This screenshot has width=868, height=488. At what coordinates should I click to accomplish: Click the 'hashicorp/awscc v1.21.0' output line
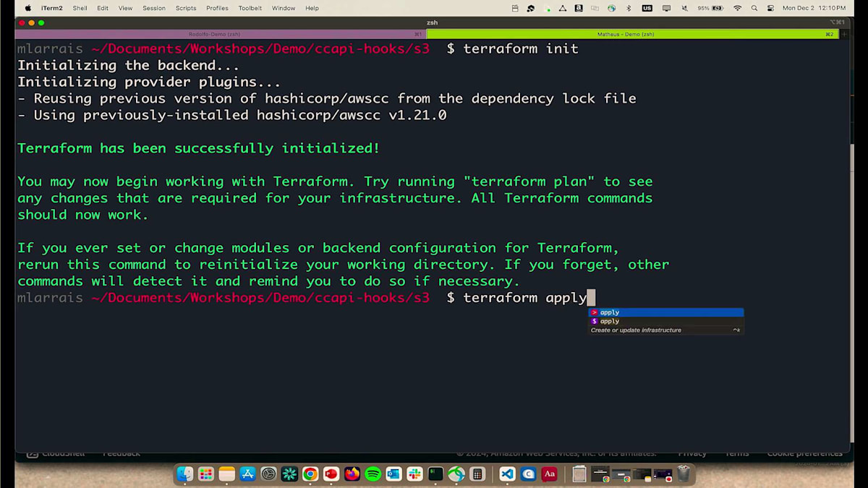[232, 115]
